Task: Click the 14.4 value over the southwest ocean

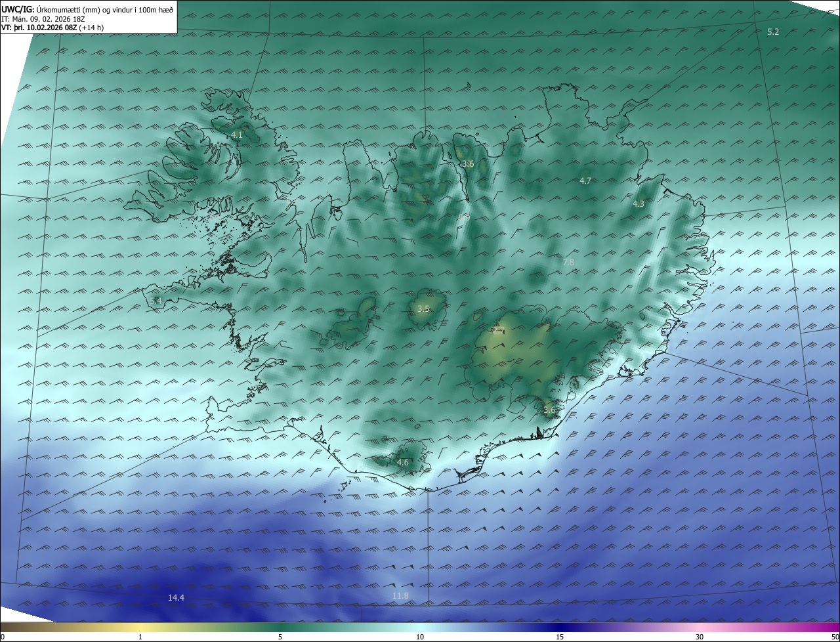Action: tap(176, 597)
